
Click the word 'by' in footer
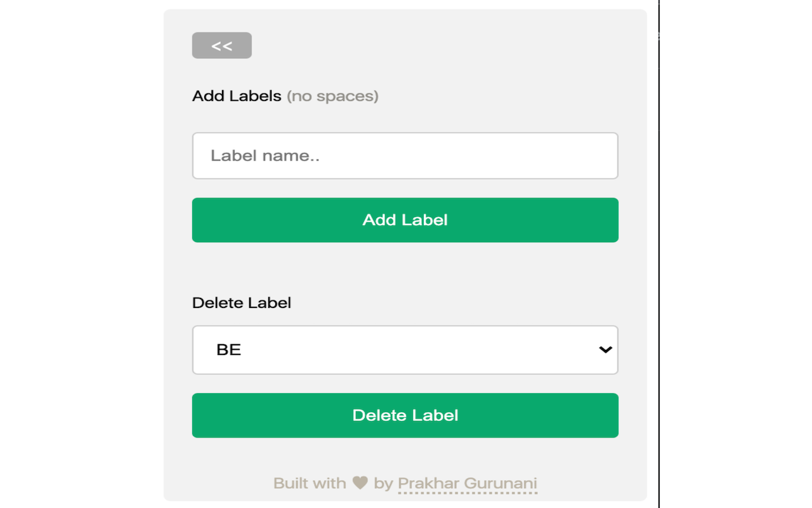click(x=383, y=483)
